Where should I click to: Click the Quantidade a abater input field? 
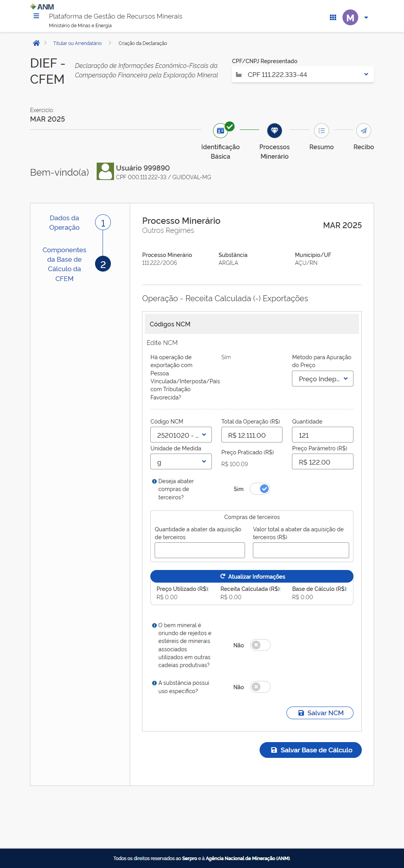pos(200,550)
